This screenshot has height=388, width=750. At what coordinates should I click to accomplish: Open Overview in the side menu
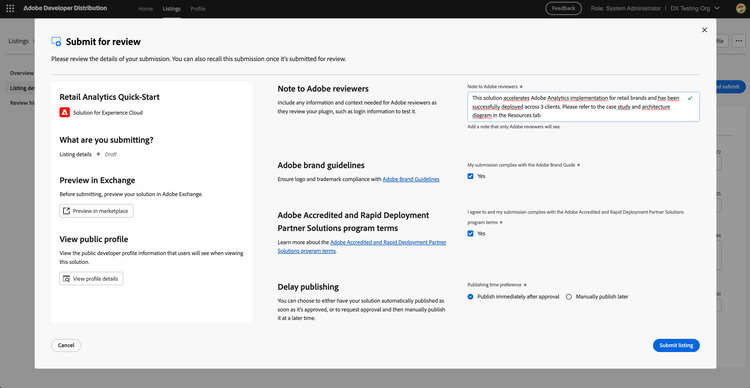click(22, 73)
